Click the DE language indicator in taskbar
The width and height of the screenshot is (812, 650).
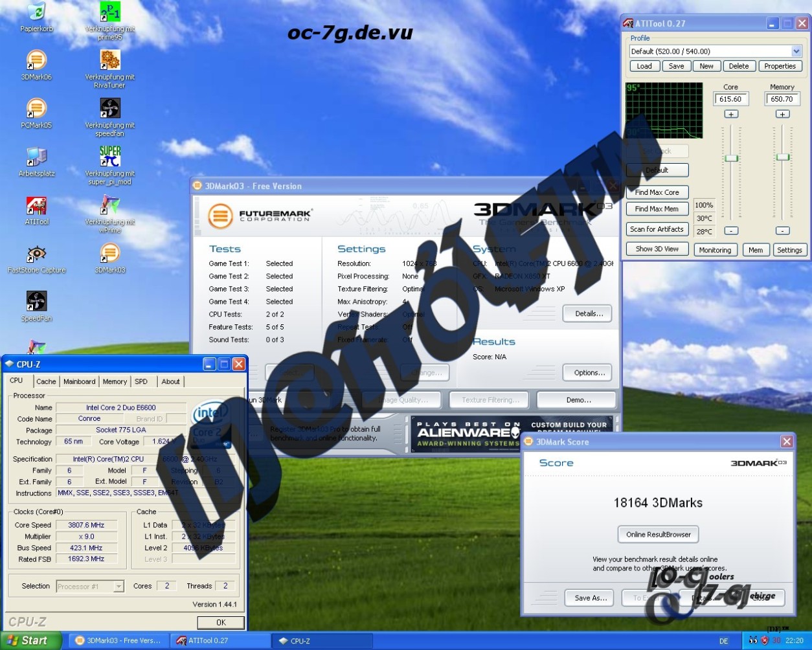[723, 641]
